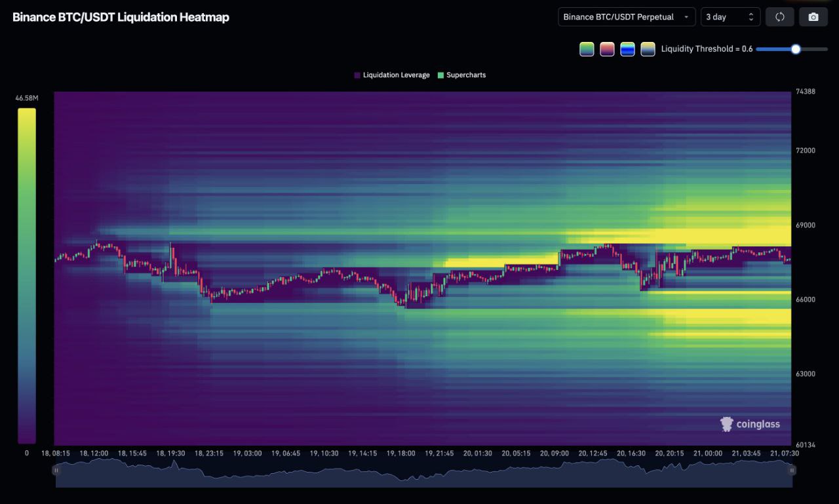Select the green-to-purple viridis color theme
Image resolution: width=839 pixels, height=504 pixels.
click(x=587, y=49)
